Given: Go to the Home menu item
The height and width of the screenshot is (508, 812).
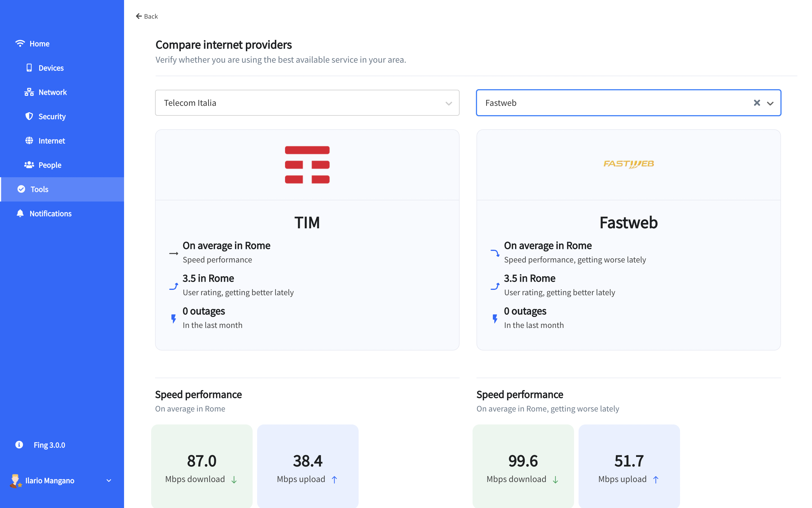Looking at the screenshot, I should (x=62, y=44).
